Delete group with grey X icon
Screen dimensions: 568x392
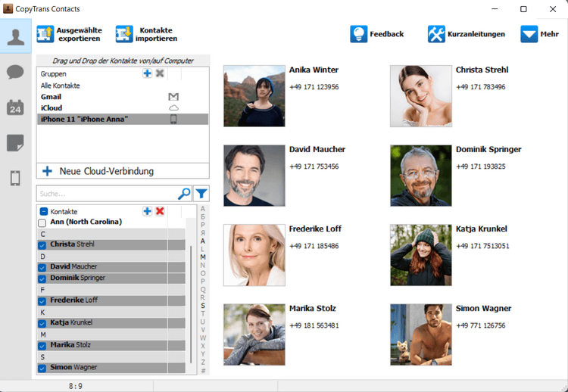click(160, 73)
